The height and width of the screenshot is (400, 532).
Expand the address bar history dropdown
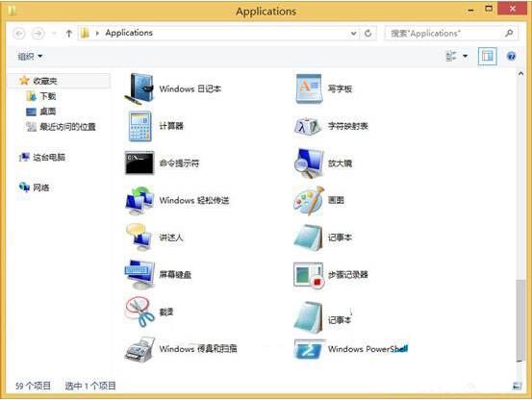(353, 34)
